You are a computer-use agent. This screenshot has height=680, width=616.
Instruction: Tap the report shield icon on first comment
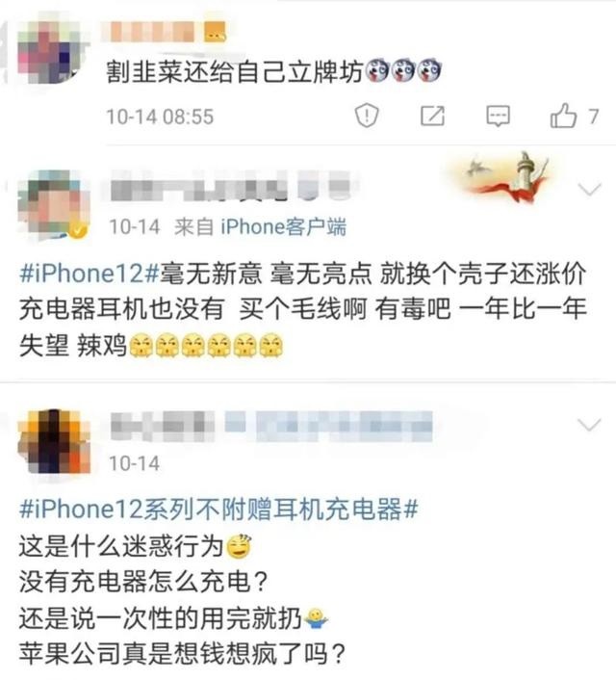pos(367,116)
